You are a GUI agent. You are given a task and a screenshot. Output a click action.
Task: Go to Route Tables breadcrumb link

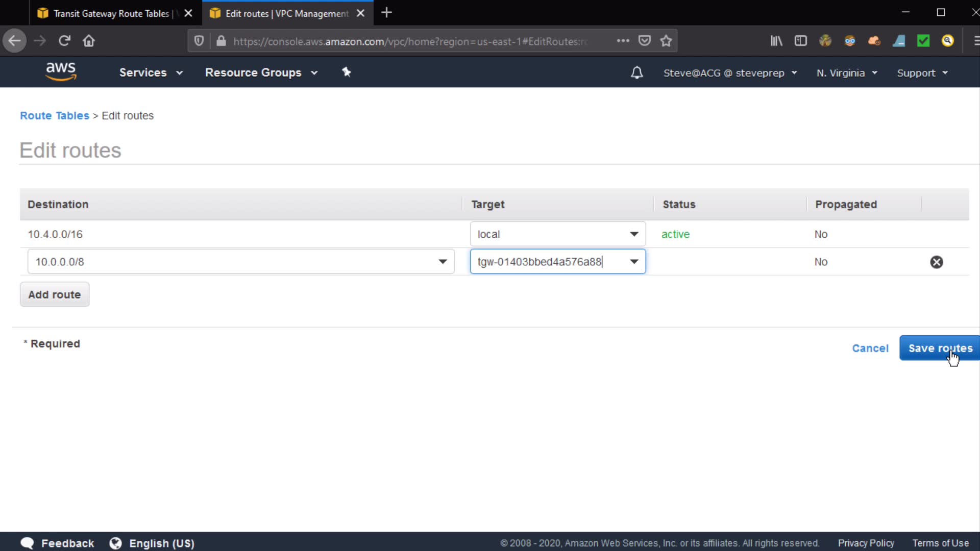tap(55, 115)
